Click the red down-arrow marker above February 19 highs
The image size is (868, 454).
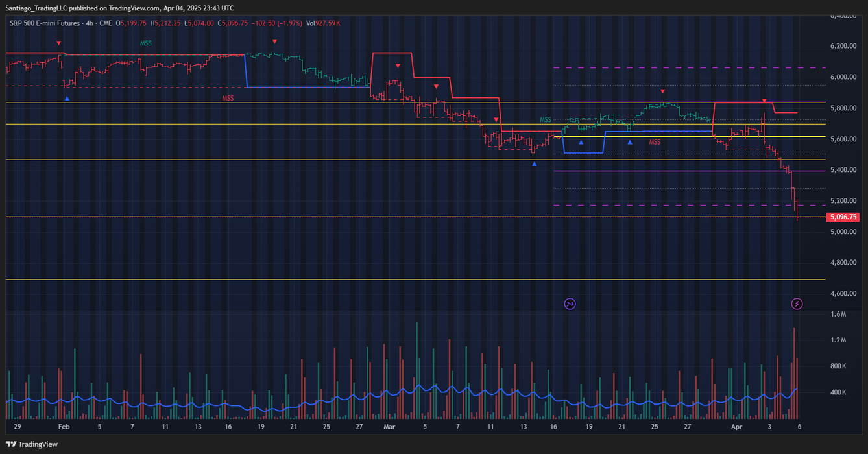click(274, 40)
